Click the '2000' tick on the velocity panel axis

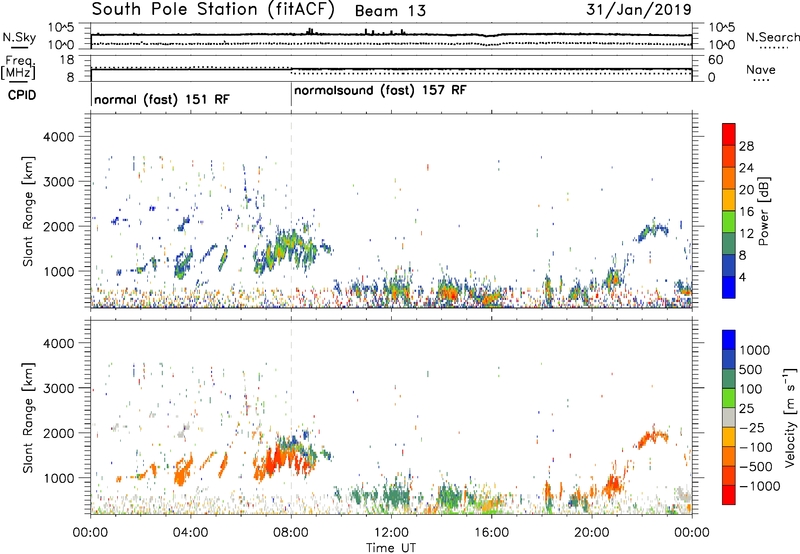pos(59,433)
